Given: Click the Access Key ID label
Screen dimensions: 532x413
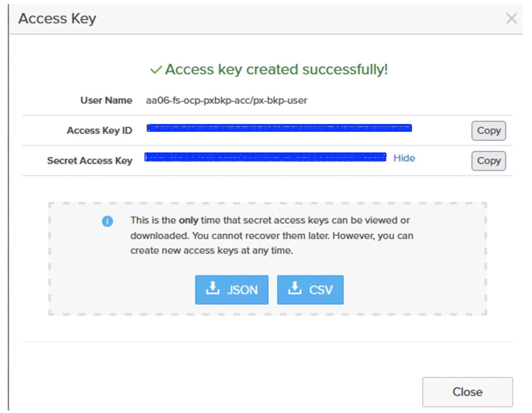Looking at the screenshot, I should 99,130.
